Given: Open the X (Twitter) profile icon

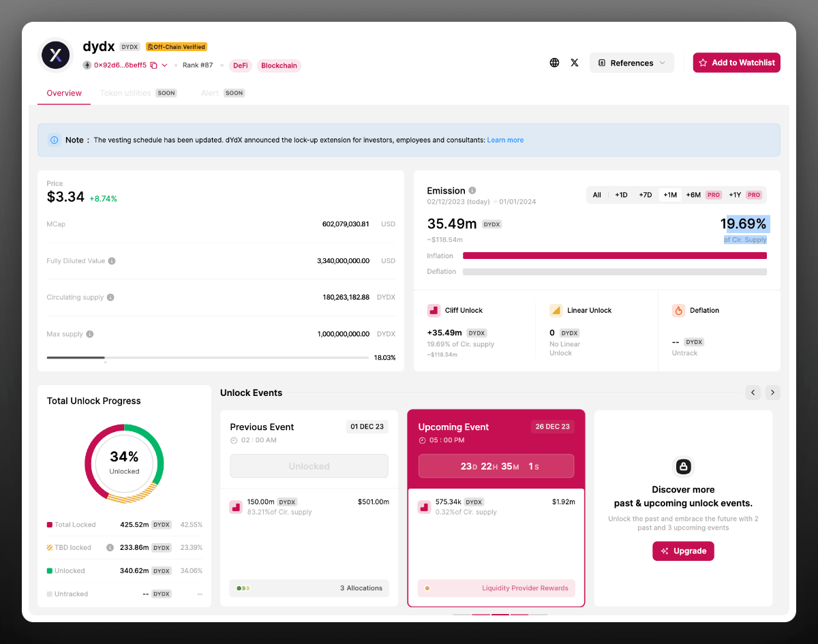Looking at the screenshot, I should tap(575, 63).
